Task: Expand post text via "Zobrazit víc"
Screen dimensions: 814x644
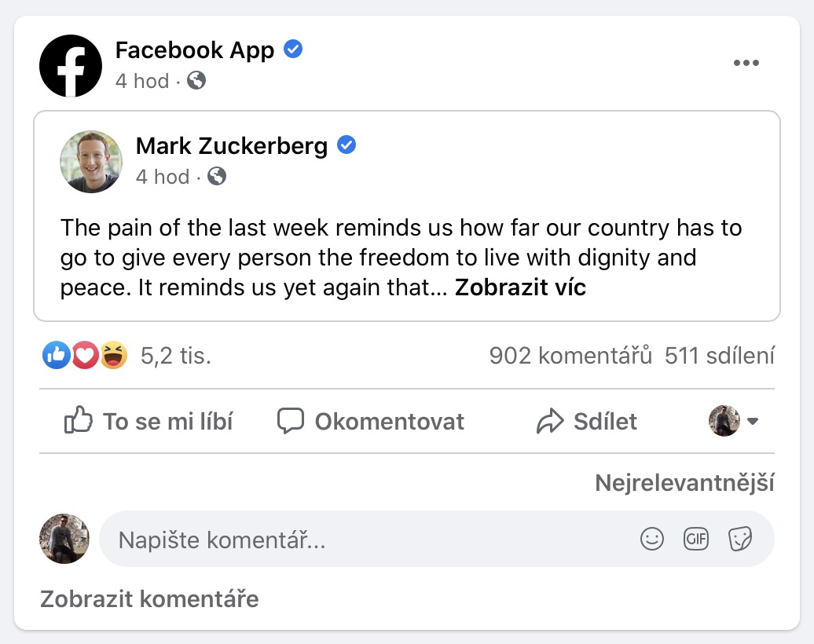Action: pyautogui.click(x=520, y=288)
